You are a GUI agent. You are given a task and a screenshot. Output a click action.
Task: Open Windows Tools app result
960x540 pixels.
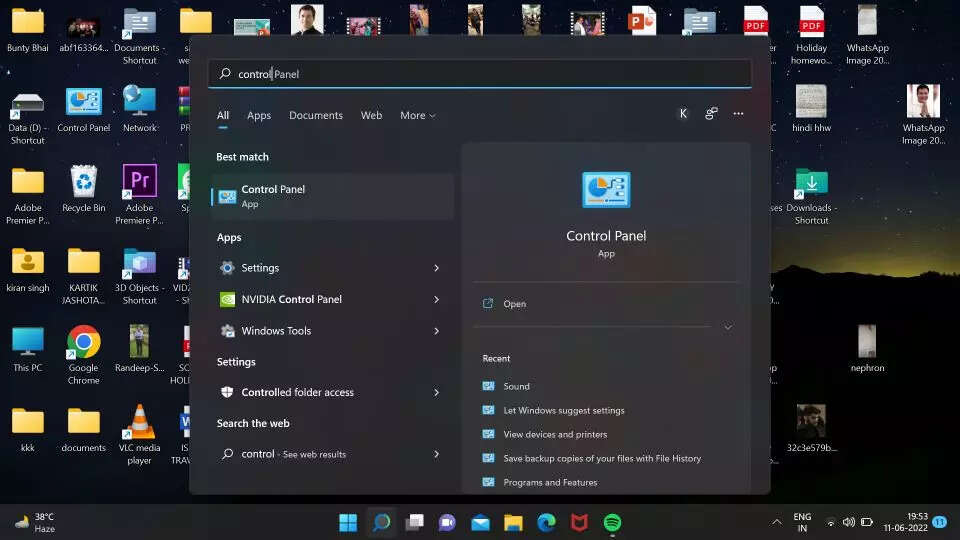pyautogui.click(x=332, y=331)
